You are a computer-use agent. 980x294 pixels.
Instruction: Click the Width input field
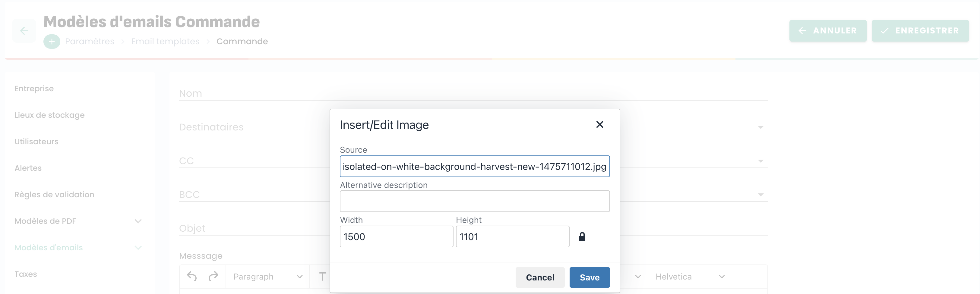(396, 237)
